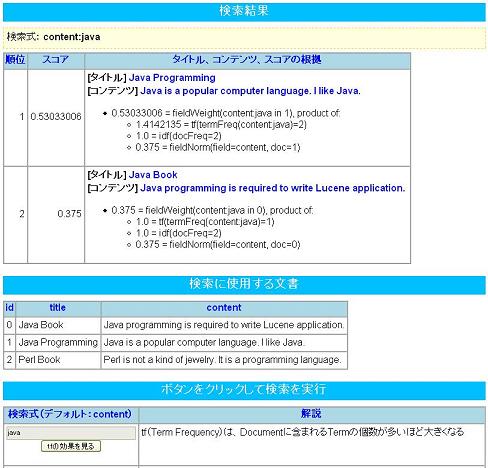Click the '順位' column header
This screenshot has width=488, height=468.
[15, 60]
